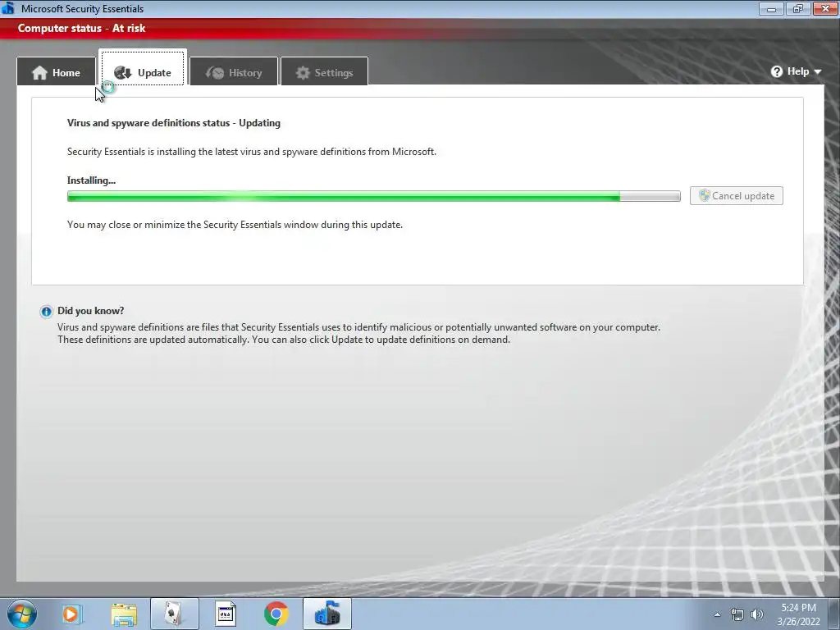Click the gear icon on Settings tab
840x630 pixels.
click(303, 72)
